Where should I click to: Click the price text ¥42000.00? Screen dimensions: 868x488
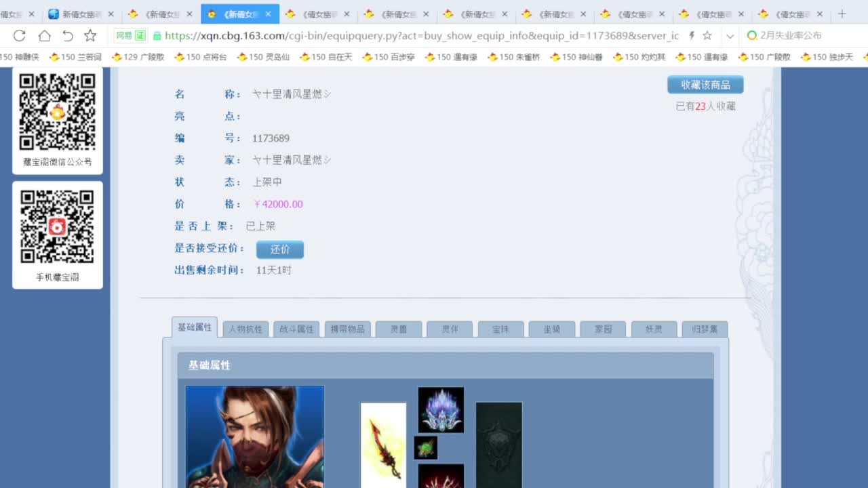278,204
